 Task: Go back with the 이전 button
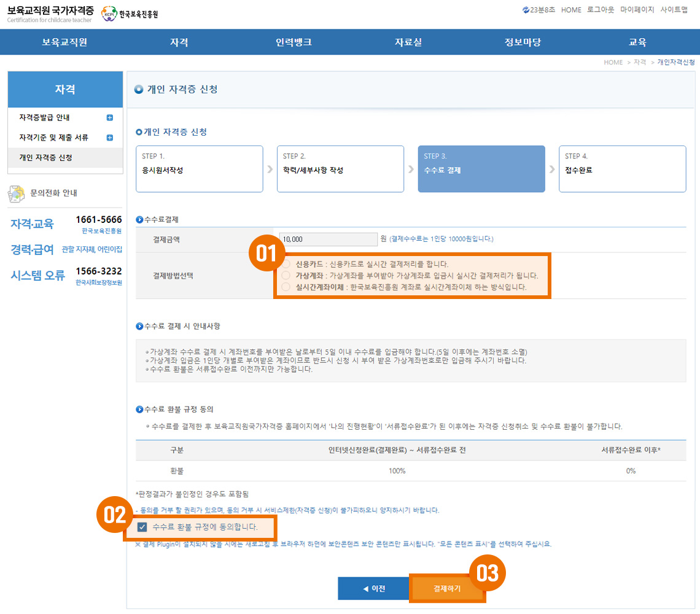(x=373, y=588)
